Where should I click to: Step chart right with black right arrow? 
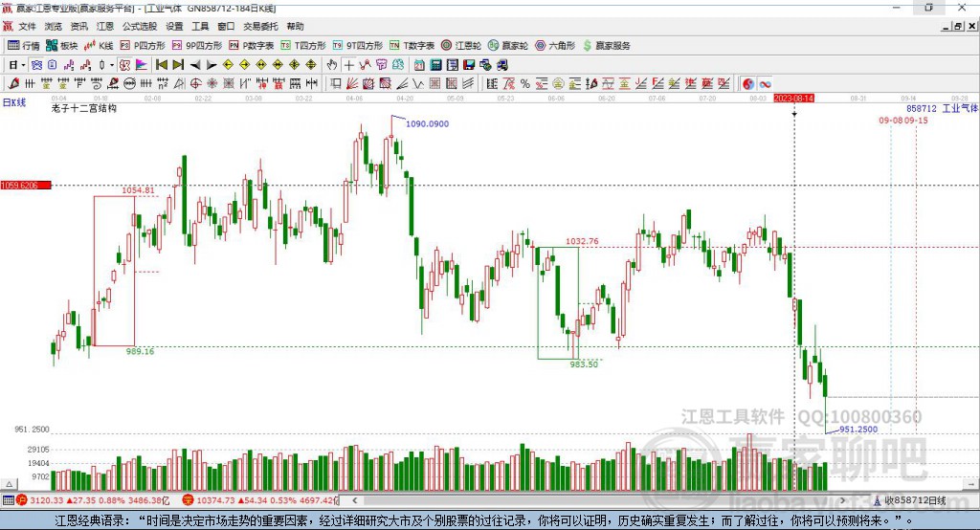[x=212, y=65]
